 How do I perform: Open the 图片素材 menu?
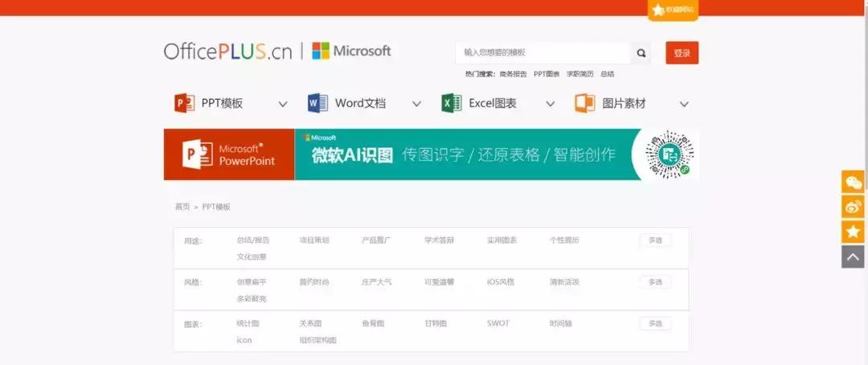tap(624, 104)
